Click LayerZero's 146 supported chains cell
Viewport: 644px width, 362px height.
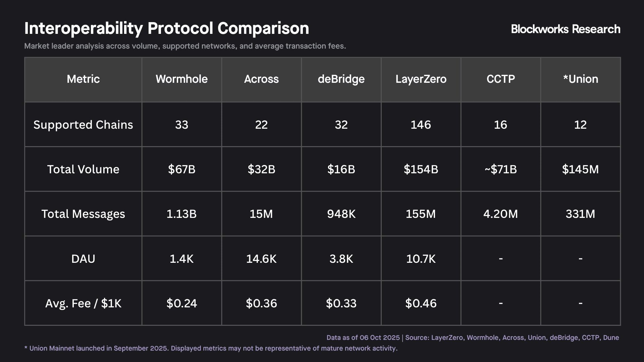[x=421, y=125]
